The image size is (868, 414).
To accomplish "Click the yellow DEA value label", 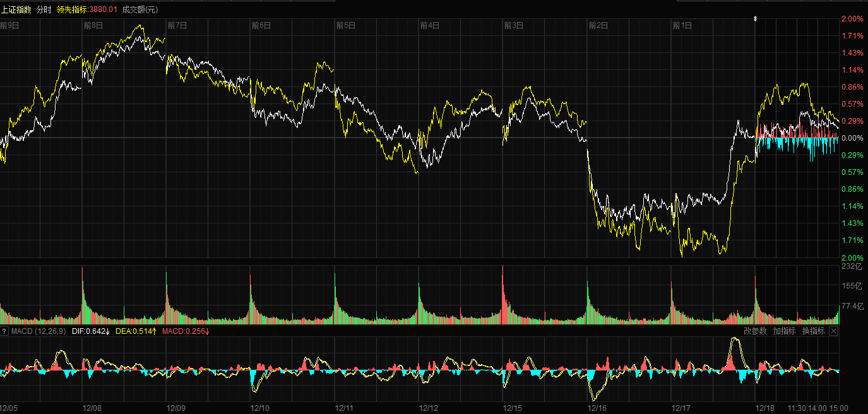I will point(137,331).
